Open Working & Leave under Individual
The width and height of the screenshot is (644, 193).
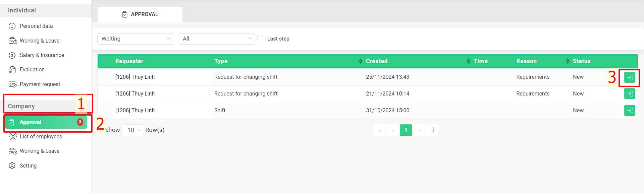(x=39, y=41)
